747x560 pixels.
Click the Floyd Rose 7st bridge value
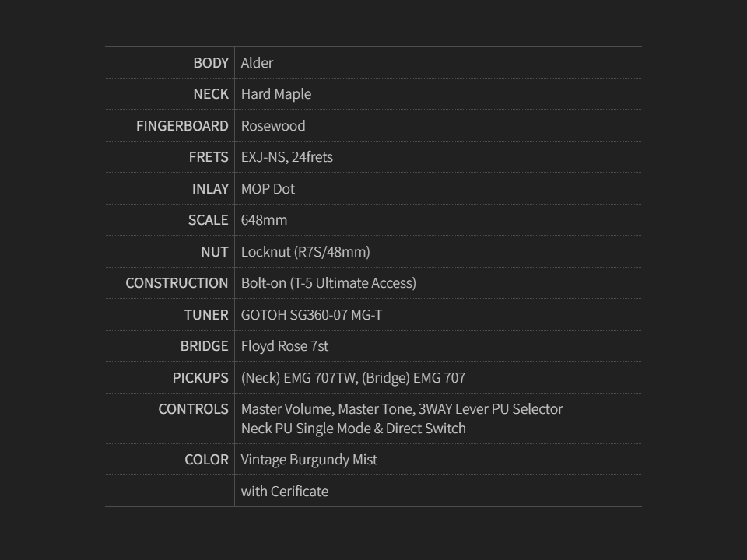tap(285, 346)
